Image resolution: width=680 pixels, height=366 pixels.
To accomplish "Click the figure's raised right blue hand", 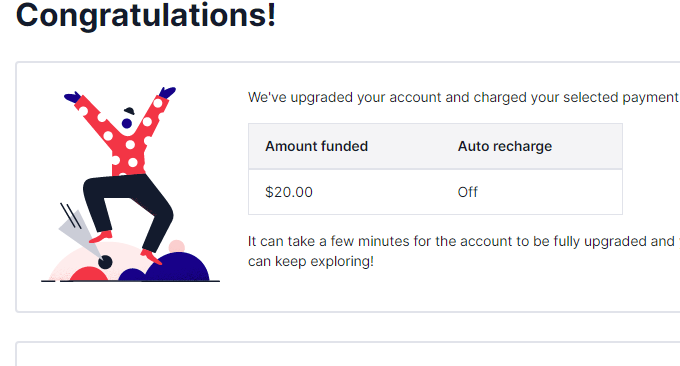I will coord(167,92).
